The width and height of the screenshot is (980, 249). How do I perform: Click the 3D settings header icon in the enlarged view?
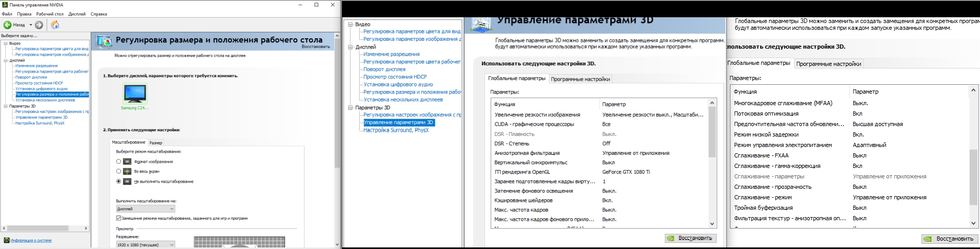tap(481, 24)
